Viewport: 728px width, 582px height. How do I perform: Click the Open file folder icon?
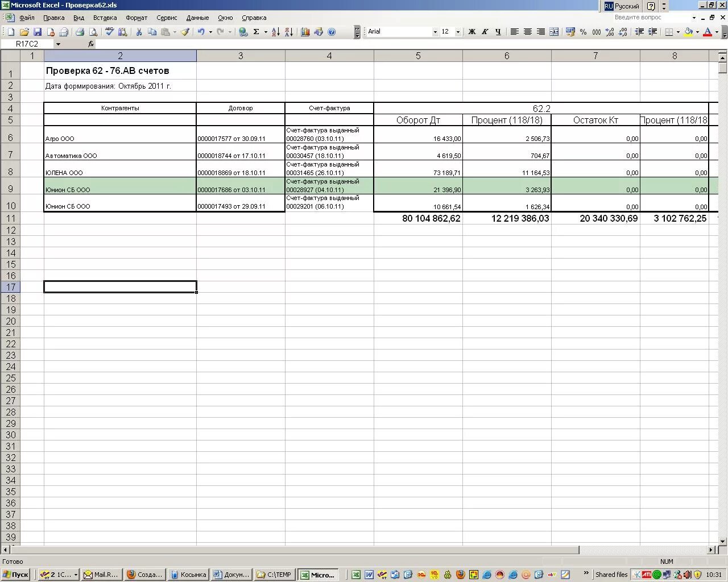pyautogui.click(x=24, y=32)
